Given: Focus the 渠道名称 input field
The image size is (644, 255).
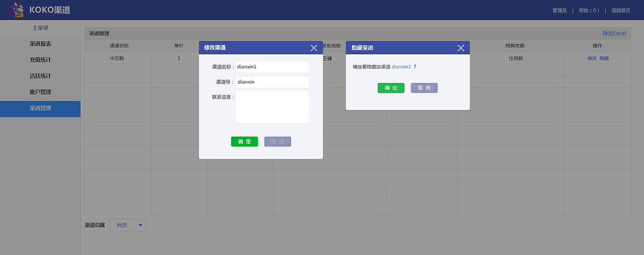Looking at the screenshot, I should (272, 67).
